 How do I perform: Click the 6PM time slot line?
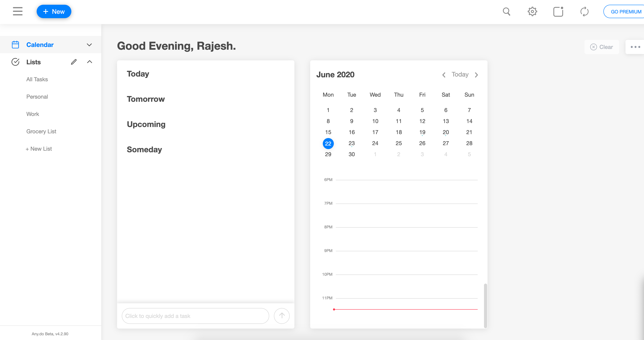pyautogui.click(x=407, y=180)
